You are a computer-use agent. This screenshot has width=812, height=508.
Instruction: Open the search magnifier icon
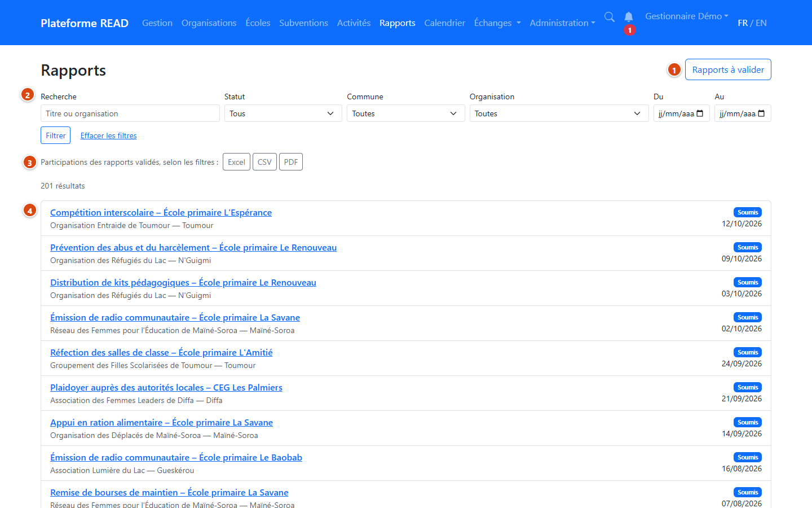610,17
